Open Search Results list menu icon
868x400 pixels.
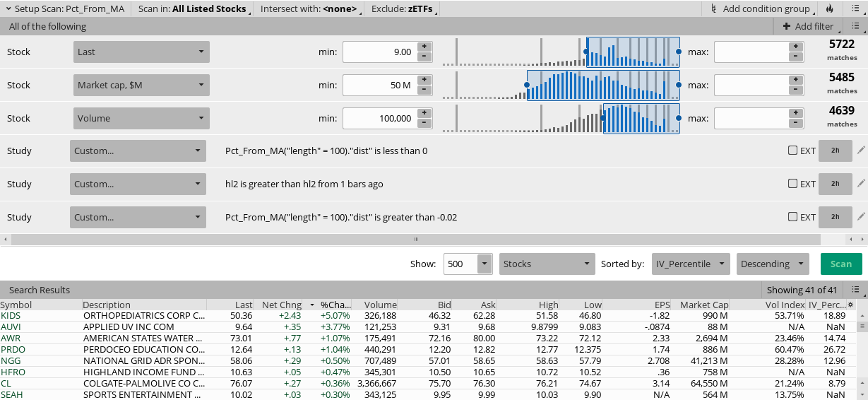point(855,290)
